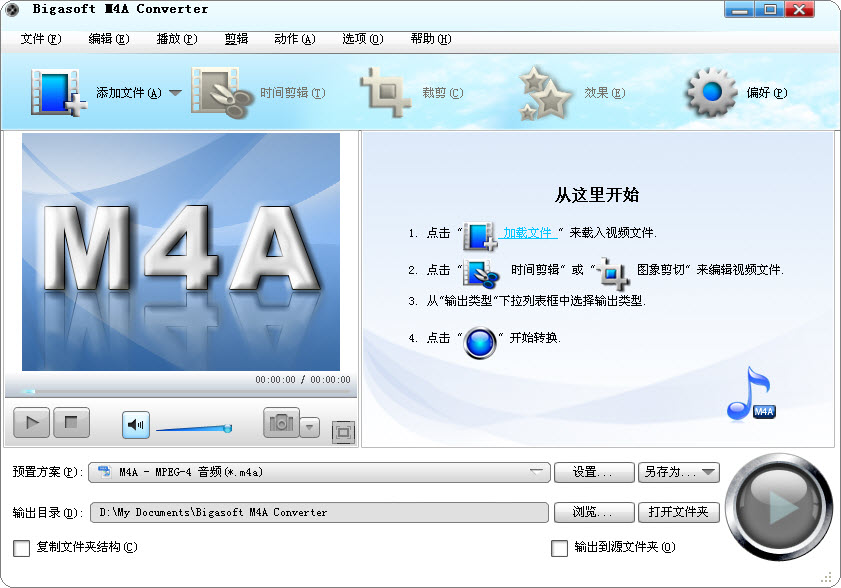Mute audio with the speaker icon
This screenshot has width=841, height=588.
click(x=135, y=423)
